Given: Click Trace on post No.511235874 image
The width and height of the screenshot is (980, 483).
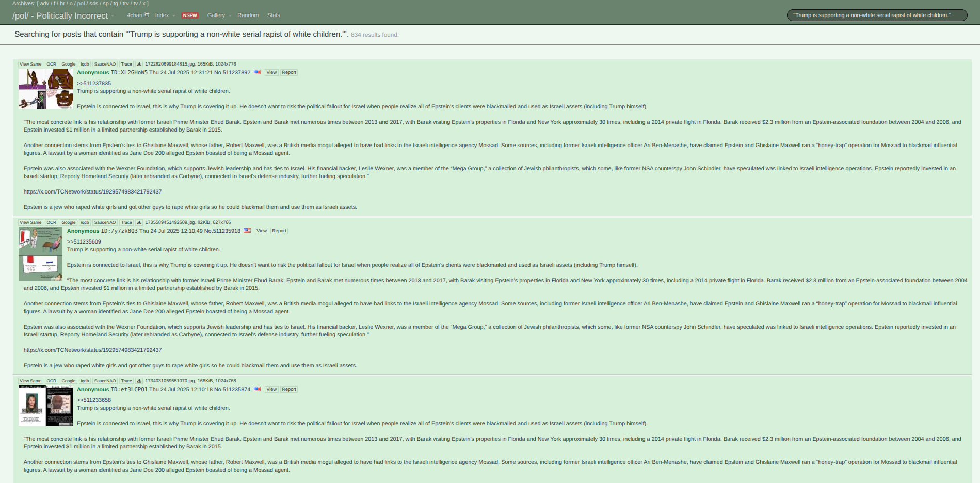Looking at the screenshot, I should click(x=126, y=381).
